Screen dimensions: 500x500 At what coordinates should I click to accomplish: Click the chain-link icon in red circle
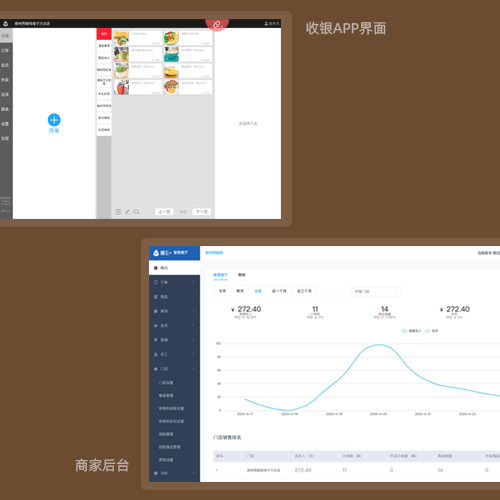coord(217,24)
